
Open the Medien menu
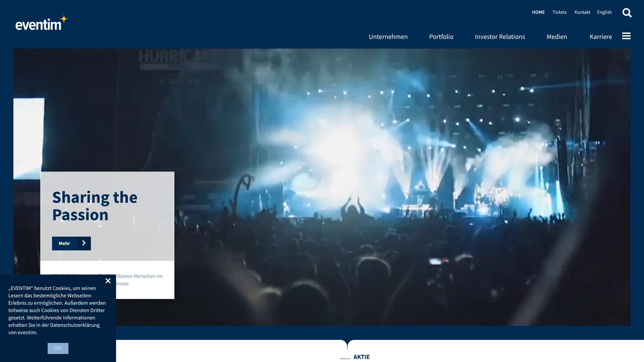pos(556,37)
